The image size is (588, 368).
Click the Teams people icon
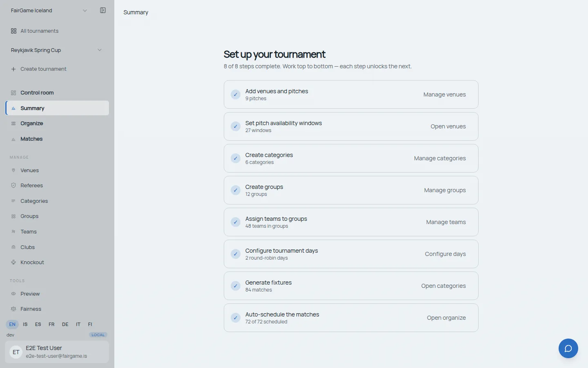(13, 231)
